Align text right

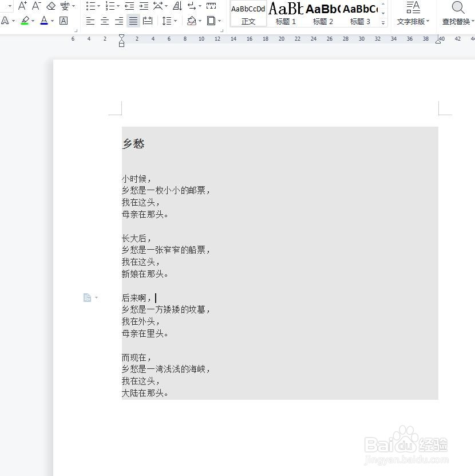(119, 21)
